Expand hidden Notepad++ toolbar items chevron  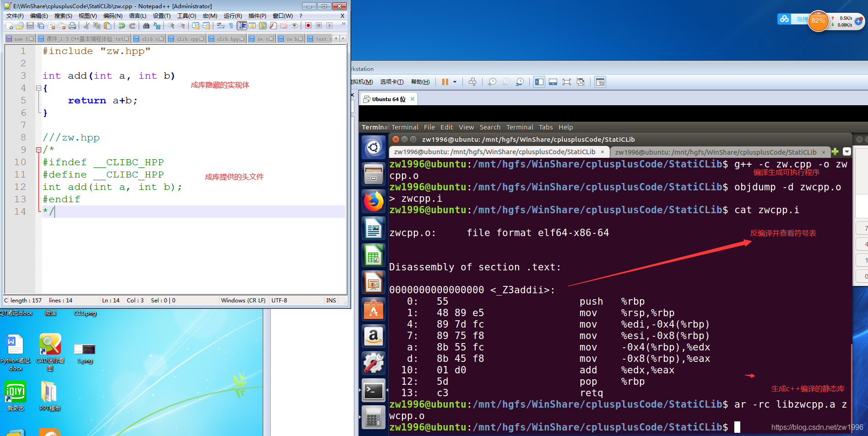(x=343, y=24)
